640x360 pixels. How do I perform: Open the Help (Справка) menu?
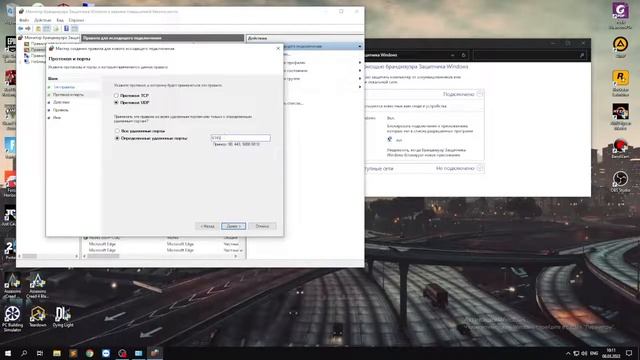76,20
